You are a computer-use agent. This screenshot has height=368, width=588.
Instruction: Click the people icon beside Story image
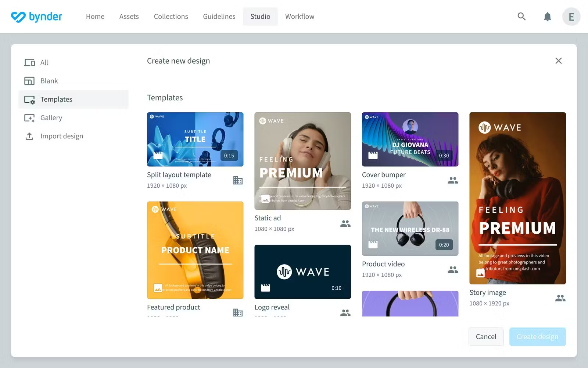click(x=560, y=298)
